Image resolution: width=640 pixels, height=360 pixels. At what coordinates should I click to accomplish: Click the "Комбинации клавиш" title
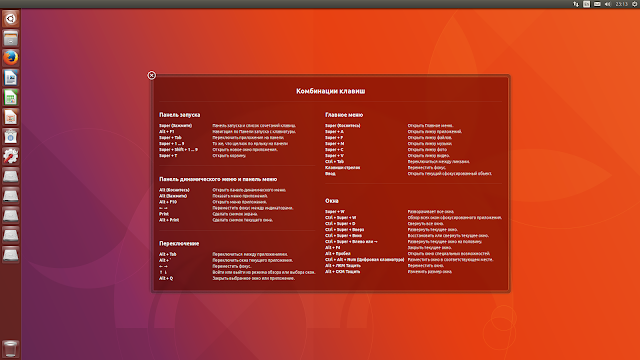click(x=331, y=91)
